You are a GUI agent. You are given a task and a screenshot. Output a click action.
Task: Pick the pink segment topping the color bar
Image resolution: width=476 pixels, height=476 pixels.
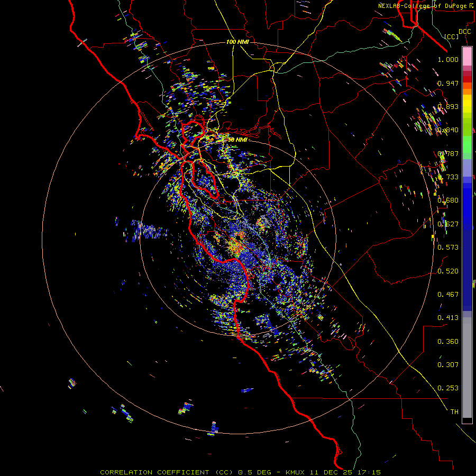tap(467, 57)
